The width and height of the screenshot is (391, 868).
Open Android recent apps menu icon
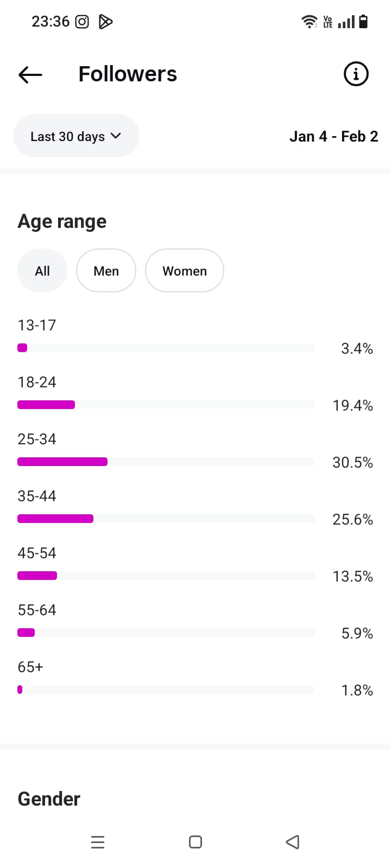98,842
